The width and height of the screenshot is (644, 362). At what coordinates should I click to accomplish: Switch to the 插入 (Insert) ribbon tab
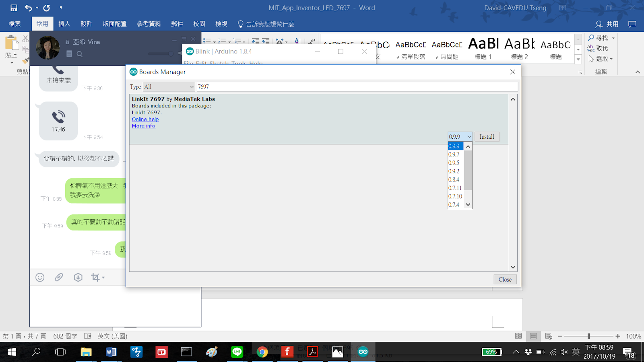[x=64, y=24]
